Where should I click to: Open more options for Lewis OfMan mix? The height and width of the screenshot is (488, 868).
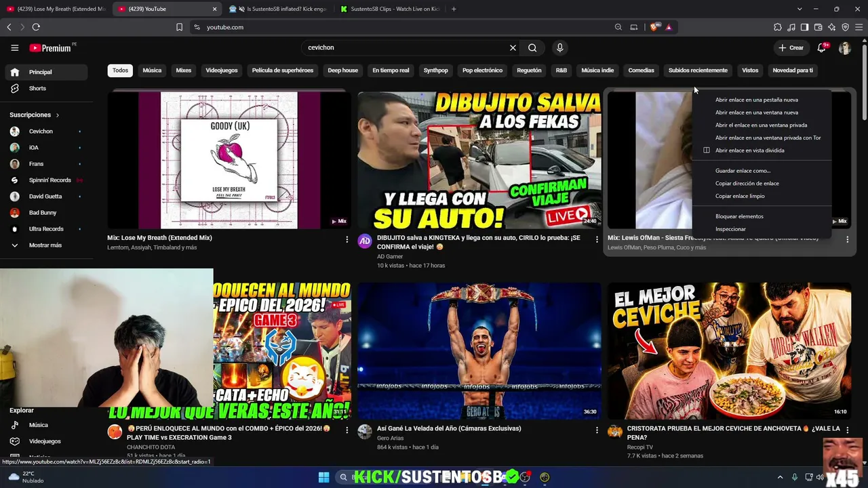pos(847,239)
